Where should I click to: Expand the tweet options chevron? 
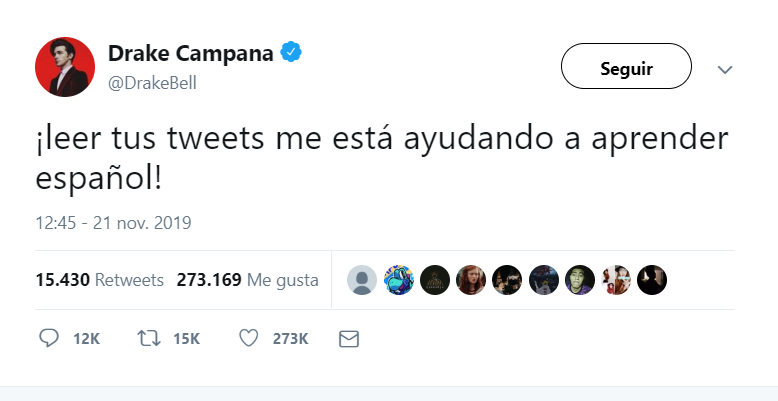(726, 70)
